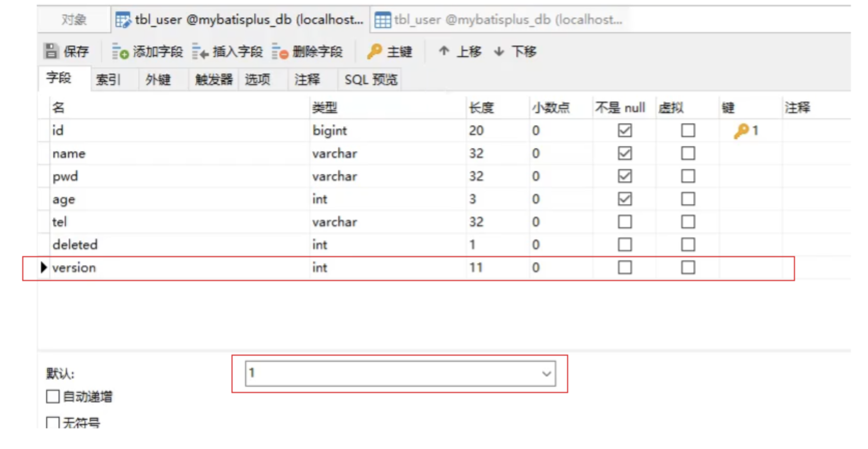Click the length 11 cell for version
Screen dimensions: 868x449
coord(497,268)
